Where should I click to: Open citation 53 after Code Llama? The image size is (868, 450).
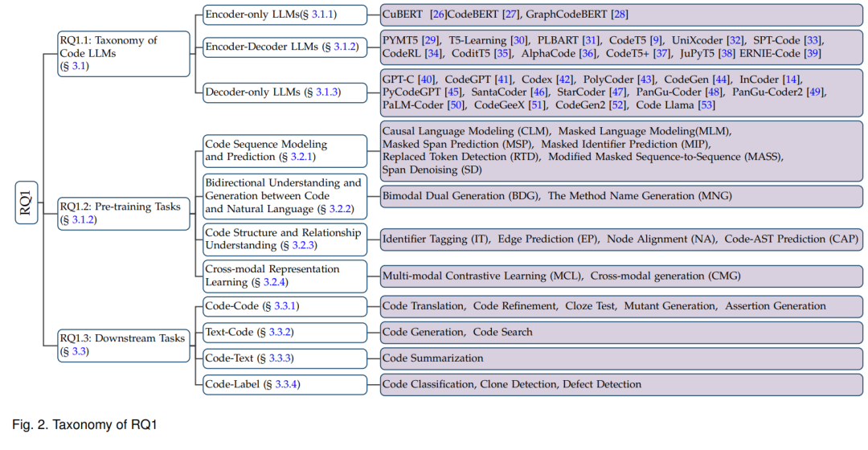click(706, 105)
